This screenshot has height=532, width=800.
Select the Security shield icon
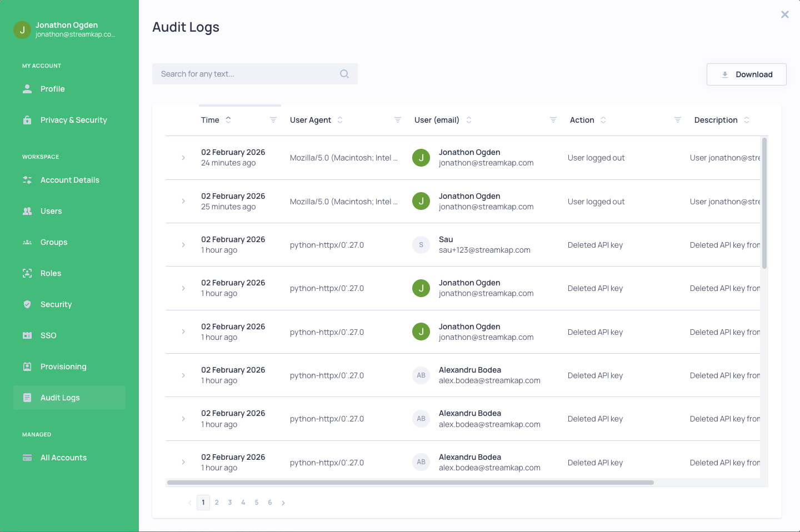tap(27, 304)
